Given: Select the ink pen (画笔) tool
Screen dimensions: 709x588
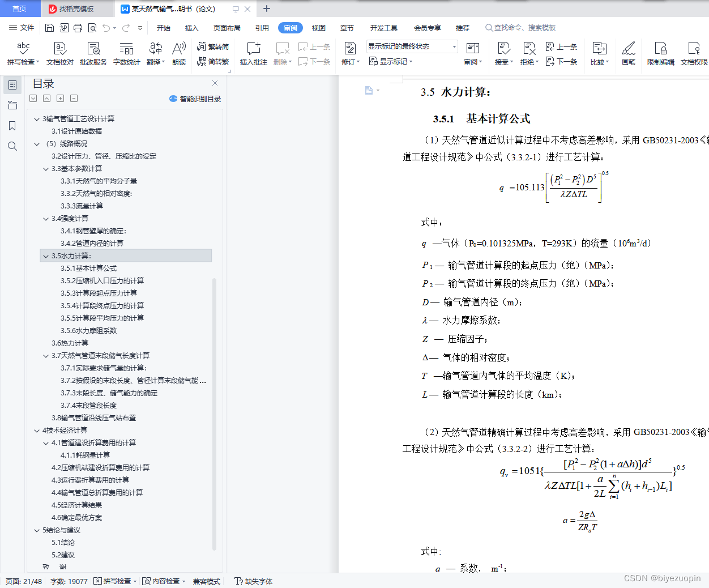Looking at the screenshot, I should pyautogui.click(x=629, y=54).
